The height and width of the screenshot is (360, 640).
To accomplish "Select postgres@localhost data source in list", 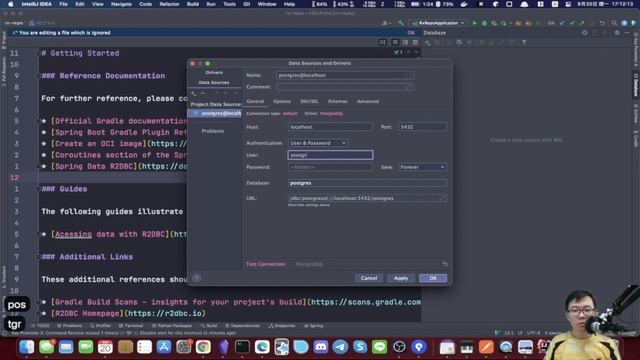I will coord(215,113).
